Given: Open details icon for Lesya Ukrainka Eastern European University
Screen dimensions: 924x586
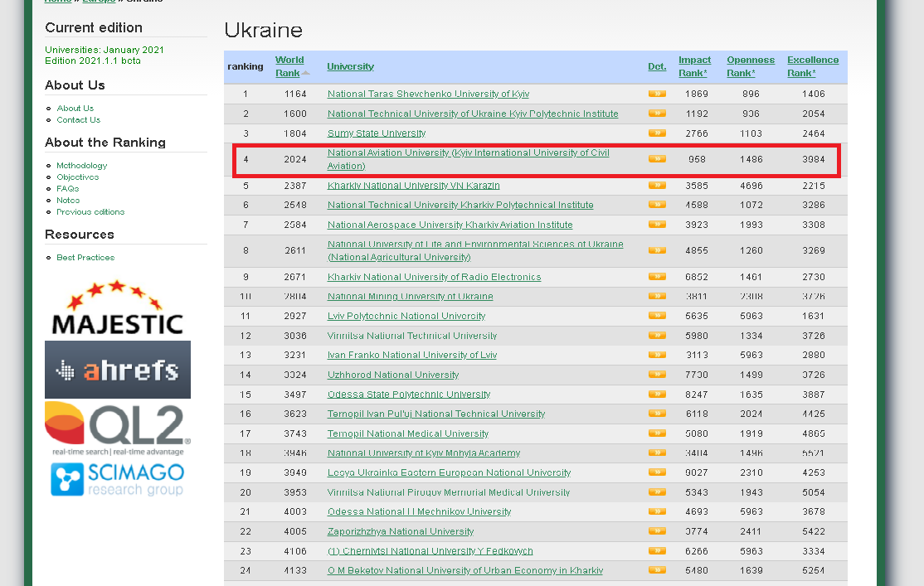Looking at the screenshot, I should pos(657,472).
